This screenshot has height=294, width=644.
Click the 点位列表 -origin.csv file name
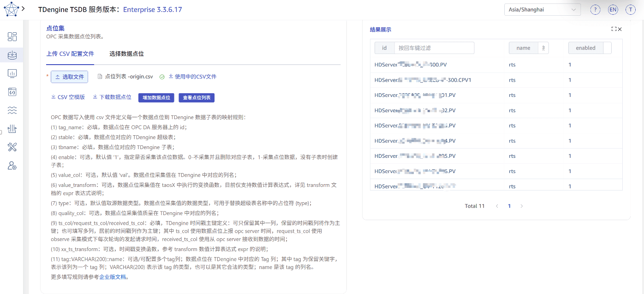click(129, 77)
